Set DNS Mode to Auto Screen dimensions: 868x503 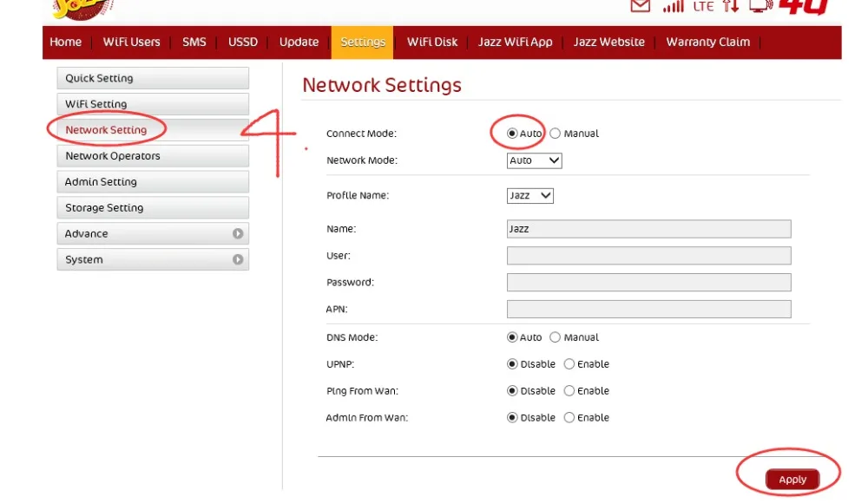click(512, 337)
